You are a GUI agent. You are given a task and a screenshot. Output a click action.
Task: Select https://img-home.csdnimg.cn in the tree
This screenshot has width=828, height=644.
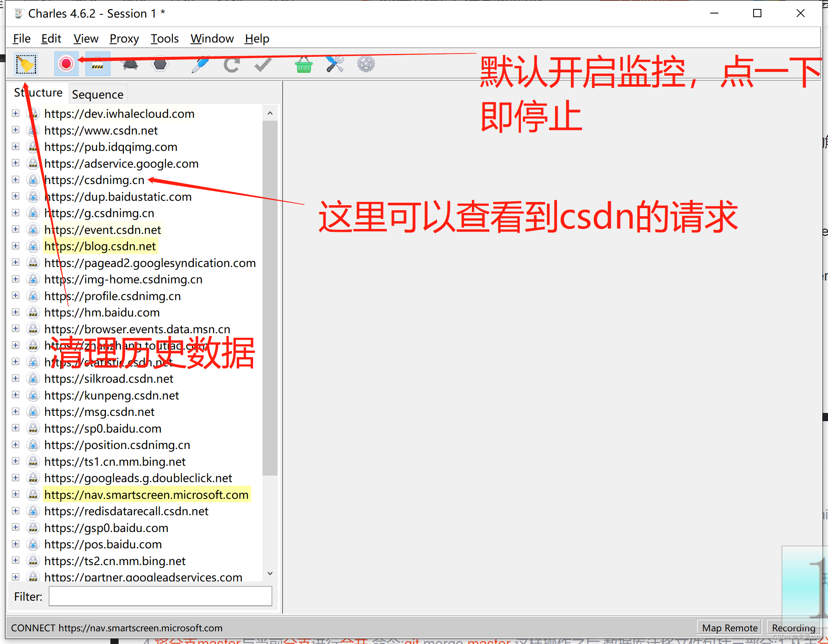123,279
